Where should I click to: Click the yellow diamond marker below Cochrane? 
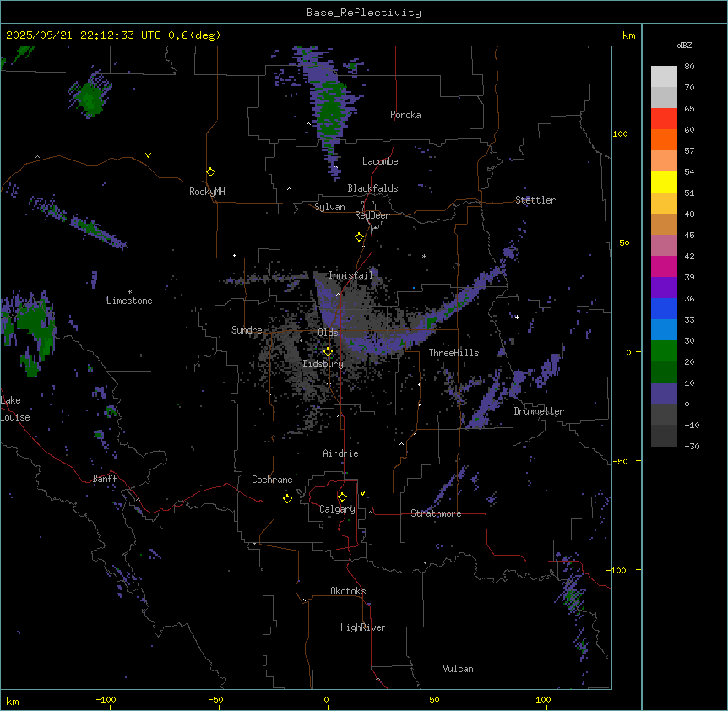tap(287, 498)
